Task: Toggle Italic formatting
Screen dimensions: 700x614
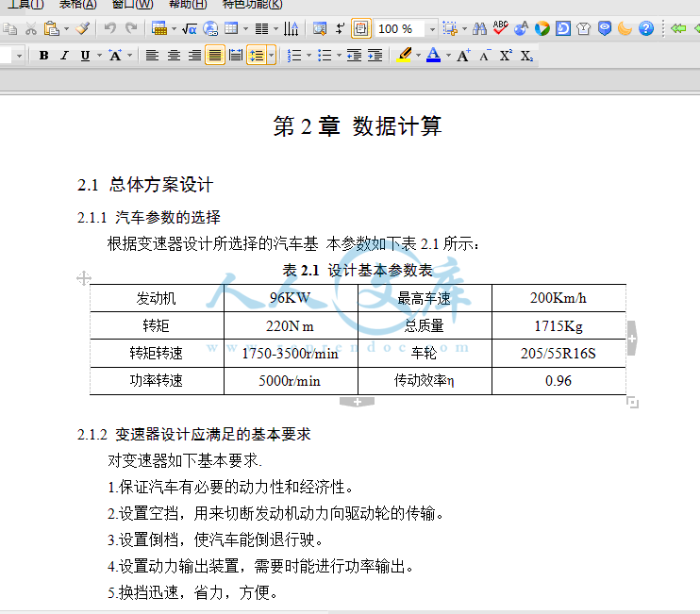Action: click(65, 56)
